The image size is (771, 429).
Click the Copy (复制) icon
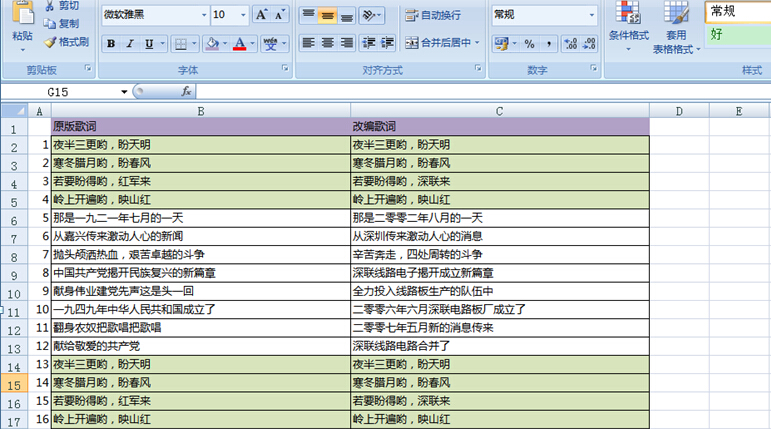(50, 23)
